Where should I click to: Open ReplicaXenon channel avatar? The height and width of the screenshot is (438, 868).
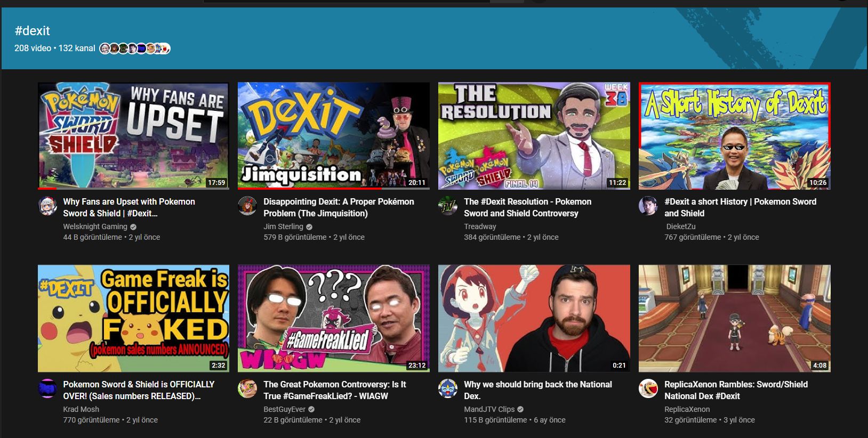point(648,388)
